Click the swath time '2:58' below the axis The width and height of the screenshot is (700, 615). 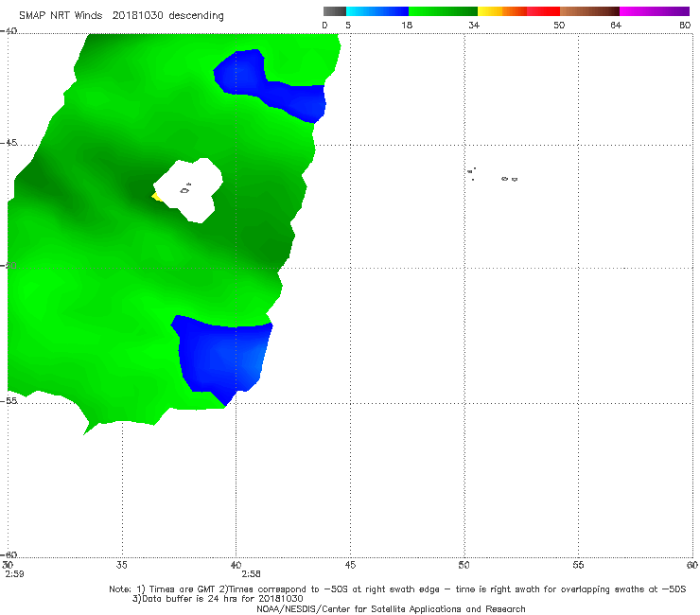[x=251, y=574]
